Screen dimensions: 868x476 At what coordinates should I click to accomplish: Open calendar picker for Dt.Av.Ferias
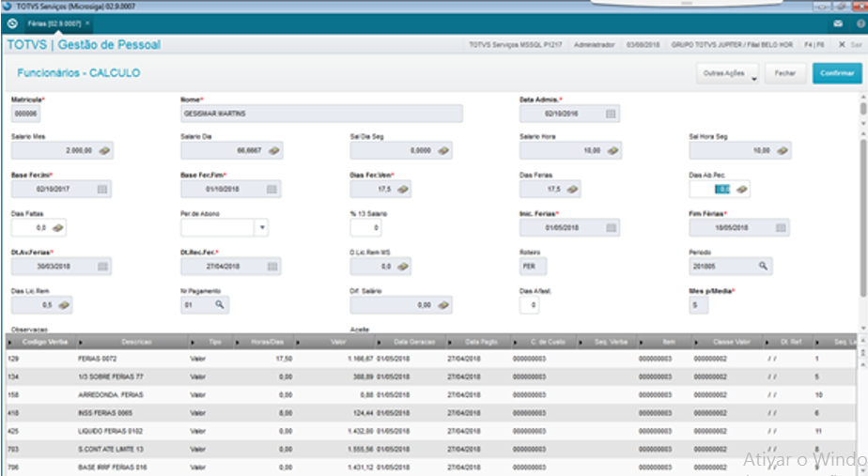point(102,267)
